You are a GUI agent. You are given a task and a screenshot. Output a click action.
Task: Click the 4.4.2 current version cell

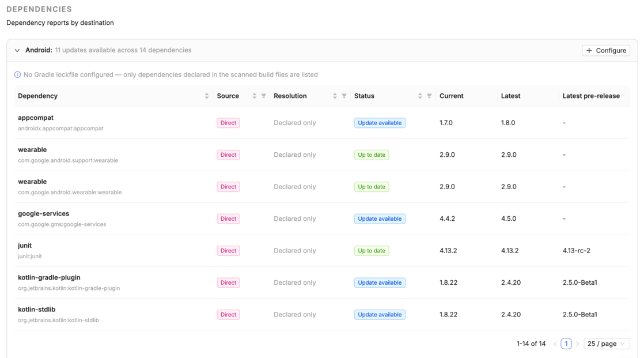pyautogui.click(x=447, y=218)
